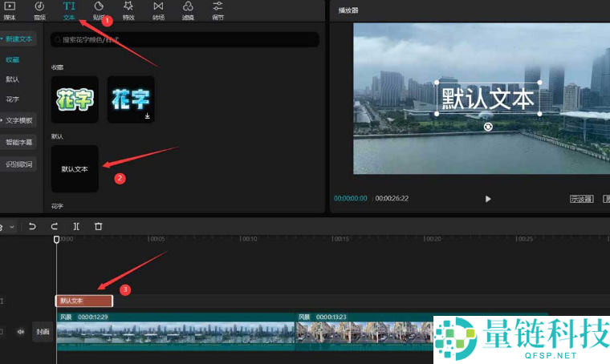This screenshot has height=364, width=610.
Task: Open the 调节 (Adjust) sliders icon
Action: [x=218, y=10]
